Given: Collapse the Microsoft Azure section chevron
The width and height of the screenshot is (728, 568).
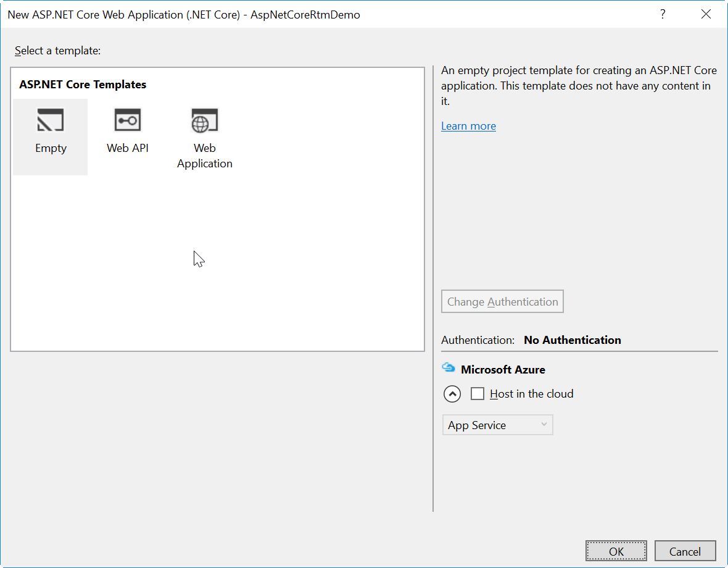Looking at the screenshot, I should [x=452, y=394].
